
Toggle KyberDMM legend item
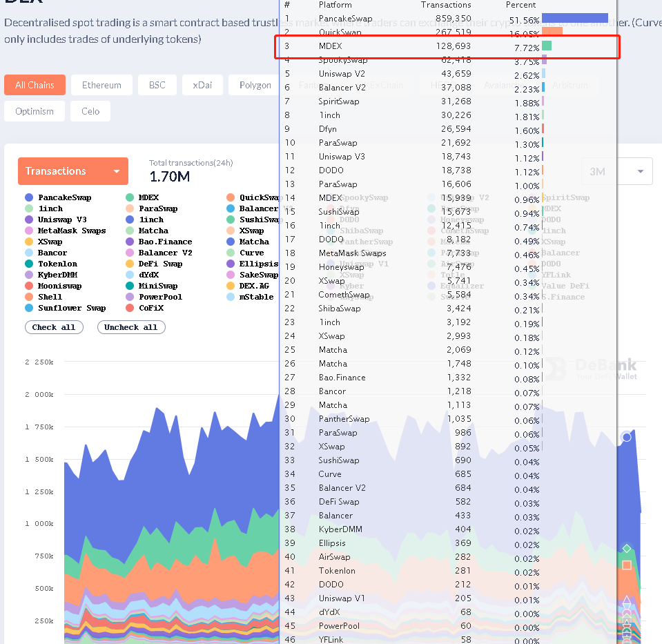point(51,275)
